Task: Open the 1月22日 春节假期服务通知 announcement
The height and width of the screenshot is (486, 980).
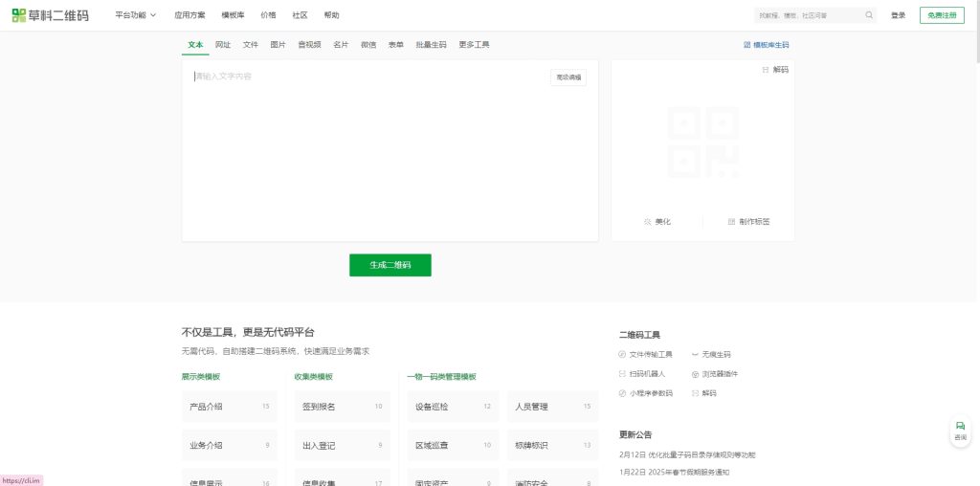Action: tap(674, 473)
